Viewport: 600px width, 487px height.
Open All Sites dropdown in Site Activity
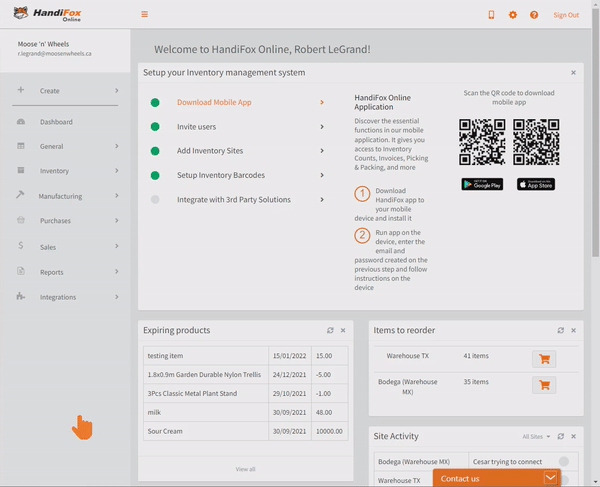(536, 437)
